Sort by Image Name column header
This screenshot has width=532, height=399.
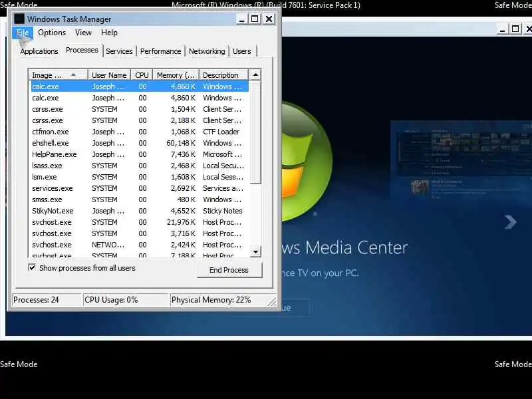pos(58,75)
